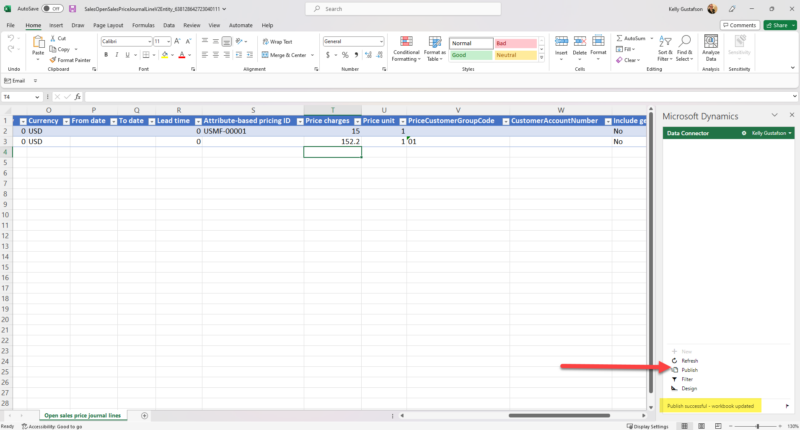The height and width of the screenshot is (430, 800).
Task: Toggle the AutoSave switch
Action: click(x=51, y=8)
